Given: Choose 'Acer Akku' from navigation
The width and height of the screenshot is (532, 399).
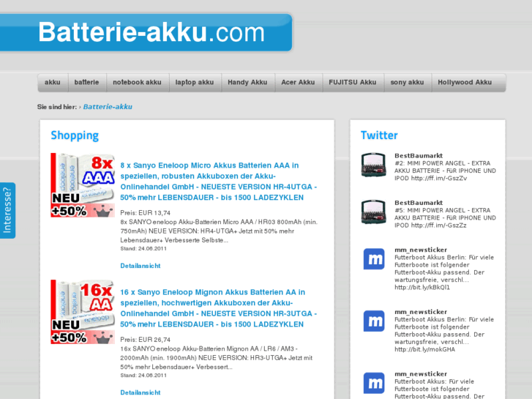Looking at the screenshot, I should pyautogui.click(x=299, y=83).
